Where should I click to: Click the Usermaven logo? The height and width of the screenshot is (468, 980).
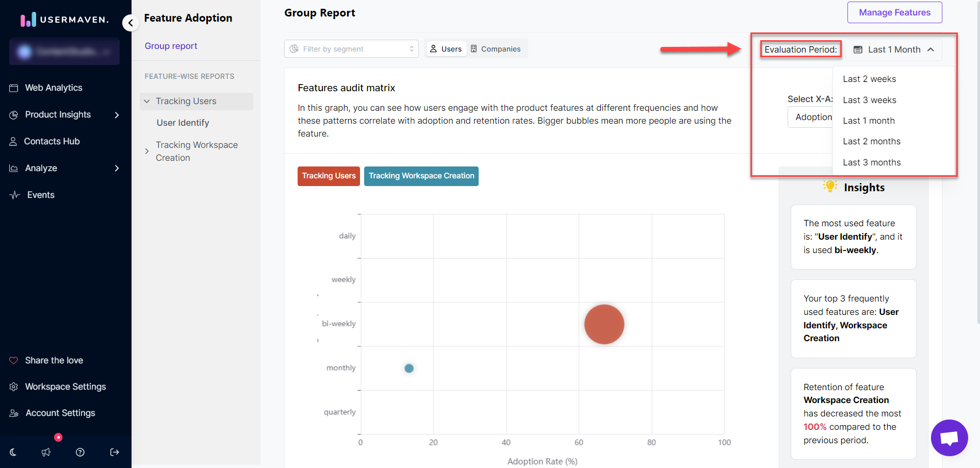click(64, 20)
